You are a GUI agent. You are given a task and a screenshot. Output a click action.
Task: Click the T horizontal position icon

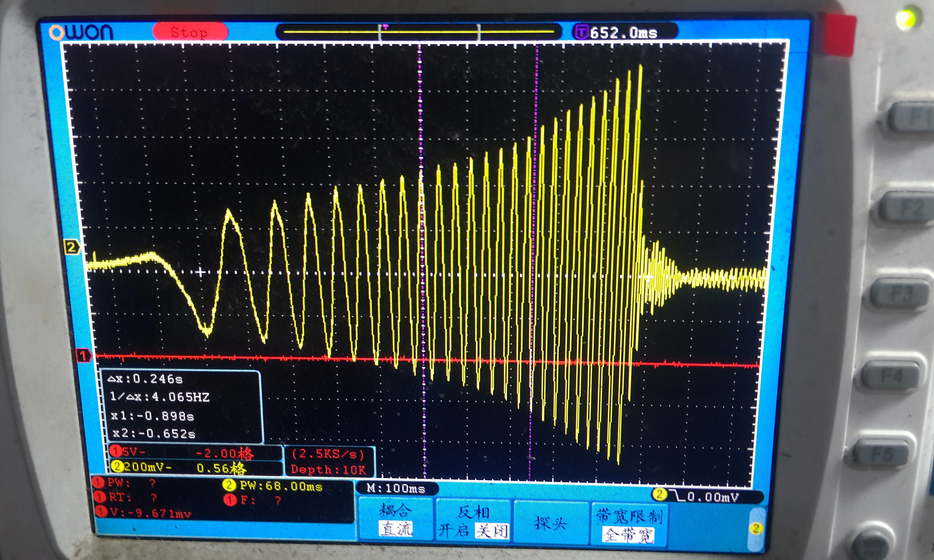(581, 32)
